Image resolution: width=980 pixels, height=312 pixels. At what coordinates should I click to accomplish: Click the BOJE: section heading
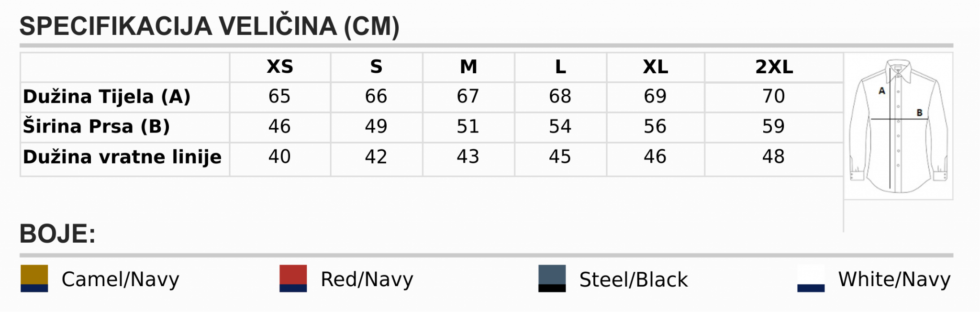tap(57, 234)
